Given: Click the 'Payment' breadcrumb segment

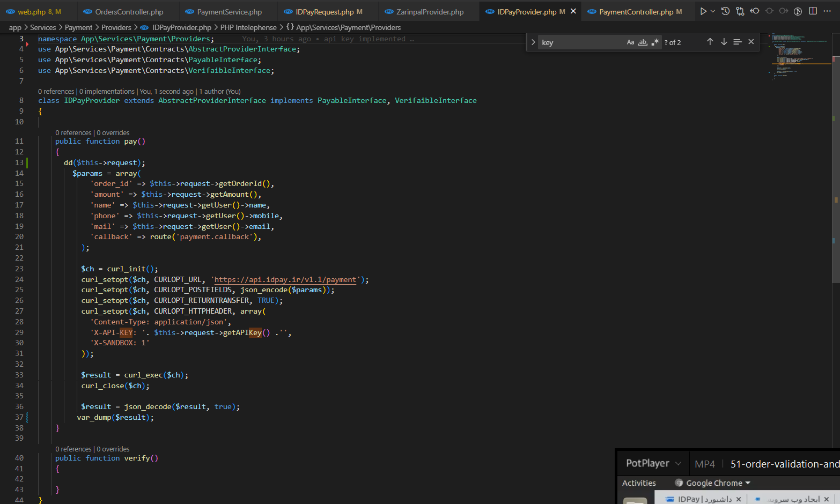Looking at the screenshot, I should (x=79, y=27).
